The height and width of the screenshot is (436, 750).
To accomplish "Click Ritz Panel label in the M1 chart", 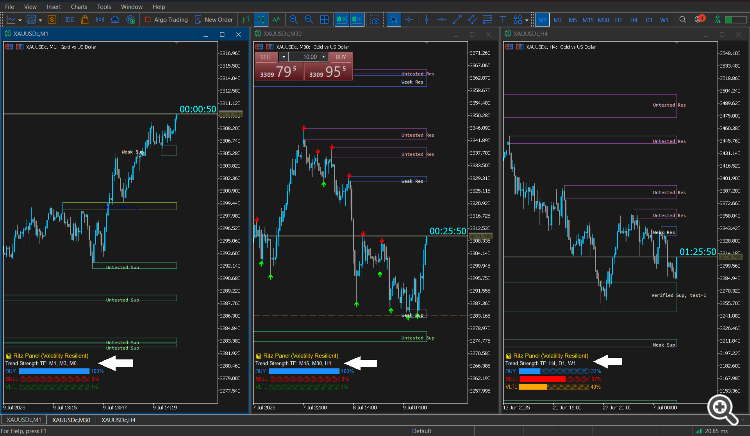I will (50, 356).
